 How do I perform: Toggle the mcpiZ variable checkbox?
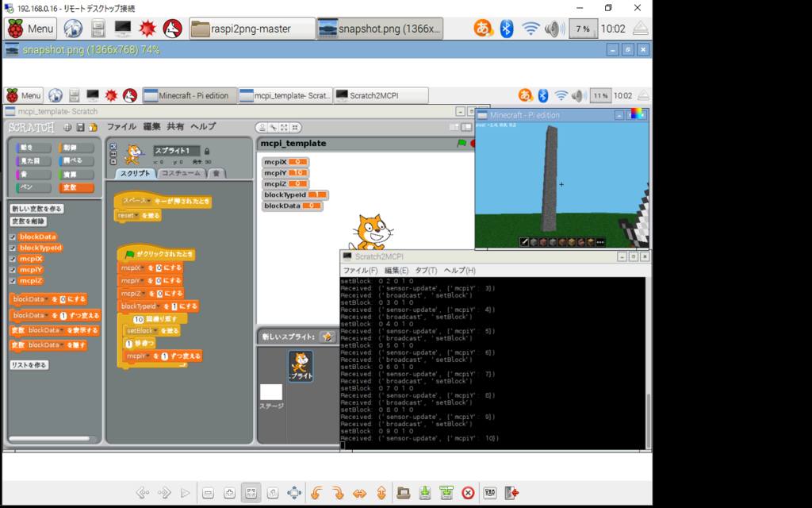pos(13,280)
